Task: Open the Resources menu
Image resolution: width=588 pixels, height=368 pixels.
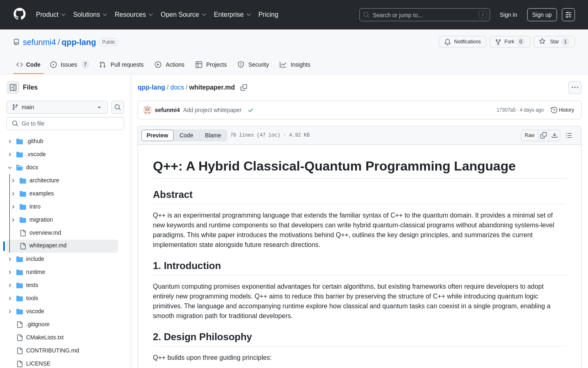Action: 134,15
